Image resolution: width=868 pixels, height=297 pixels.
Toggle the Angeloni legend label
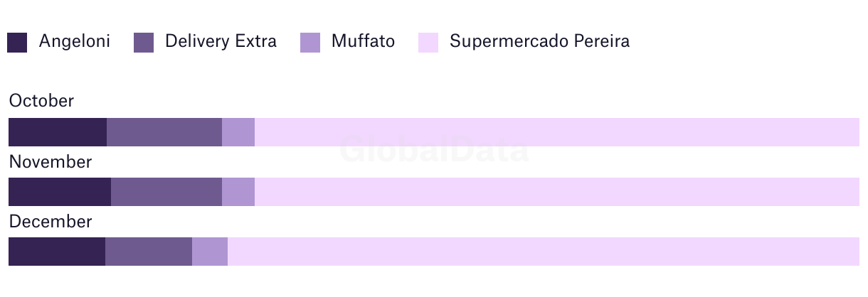pyautogui.click(x=75, y=41)
